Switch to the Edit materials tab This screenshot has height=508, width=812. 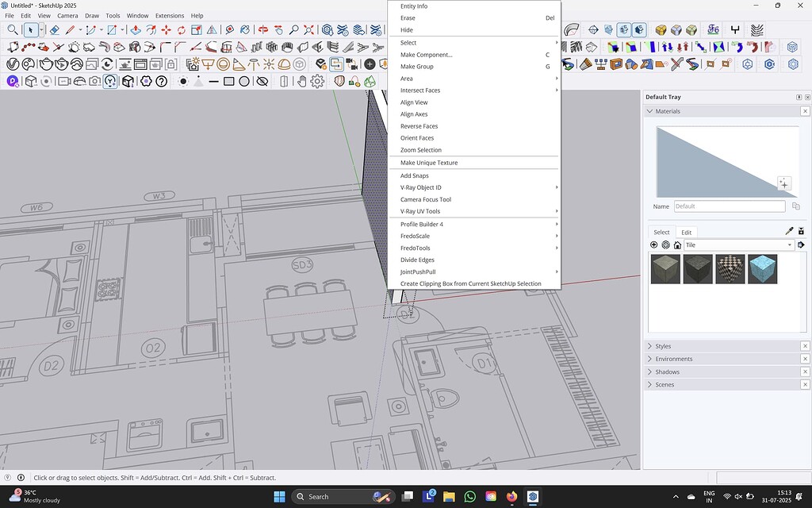tap(686, 233)
